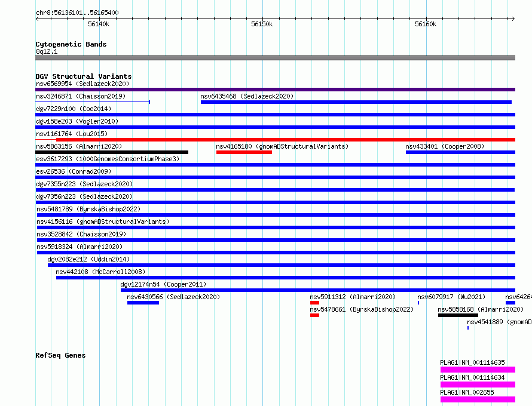Click the nsv5858168 Almarri2020 black bar
Viewport: 532px width, 406px height.
[x=458, y=315]
